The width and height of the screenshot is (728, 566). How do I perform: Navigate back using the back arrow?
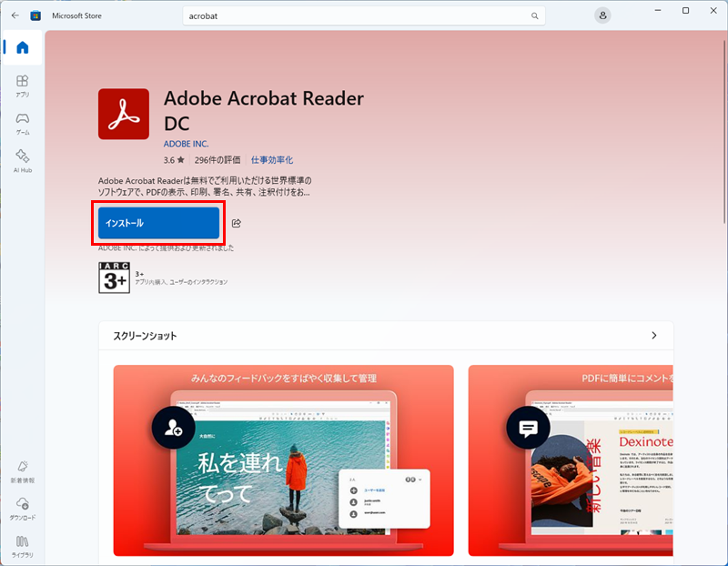(x=13, y=15)
